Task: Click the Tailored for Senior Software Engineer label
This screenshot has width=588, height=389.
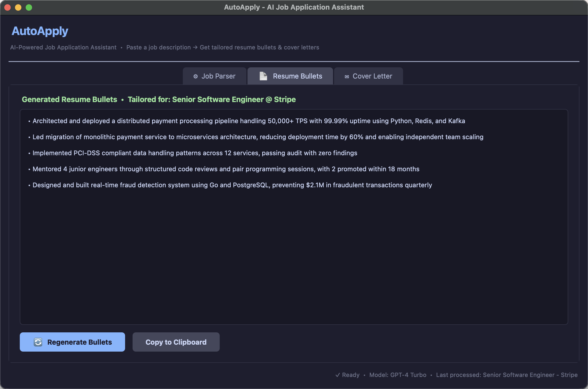Action: pos(212,99)
